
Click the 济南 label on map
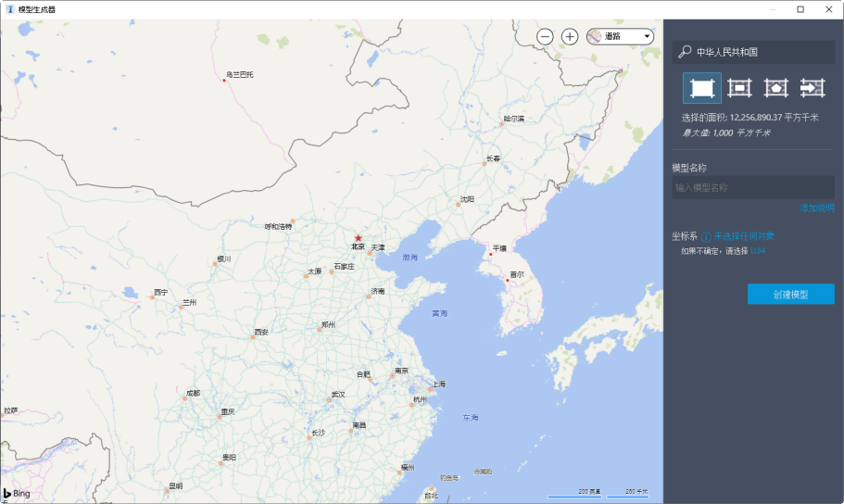tap(378, 291)
